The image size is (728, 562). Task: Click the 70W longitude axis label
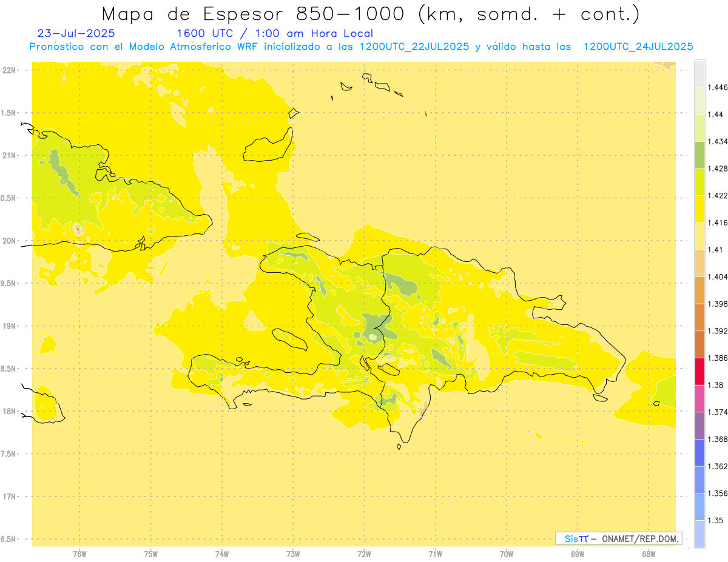pyautogui.click(x=507, y=554)
